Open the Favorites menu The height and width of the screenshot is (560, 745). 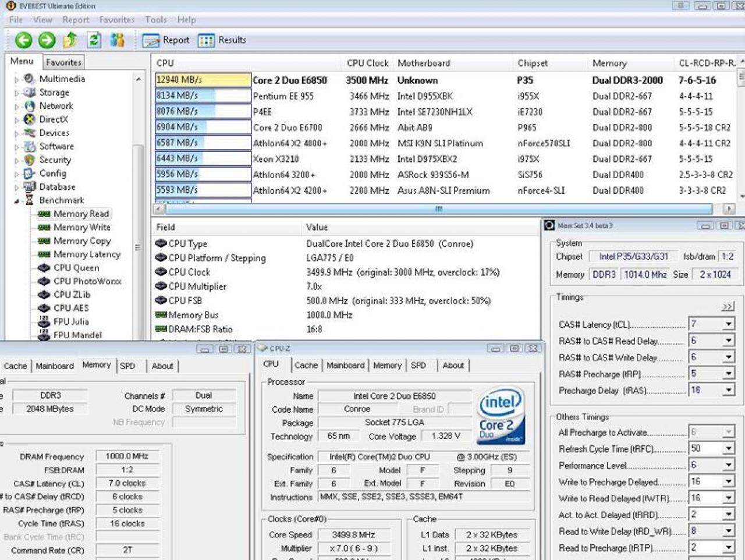tap(116, 20)
